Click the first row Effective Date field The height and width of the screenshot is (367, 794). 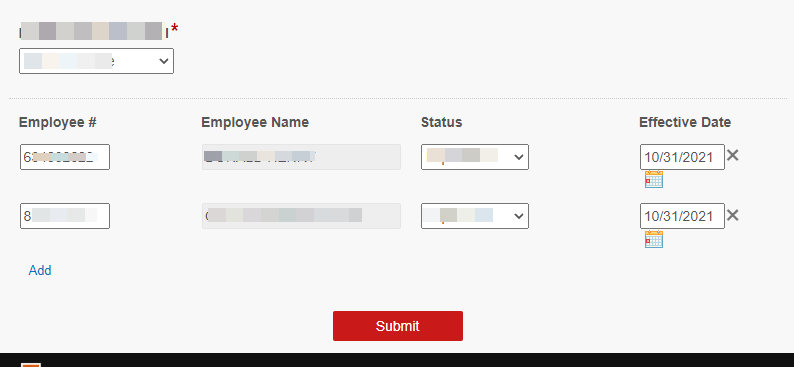[682, 157]
